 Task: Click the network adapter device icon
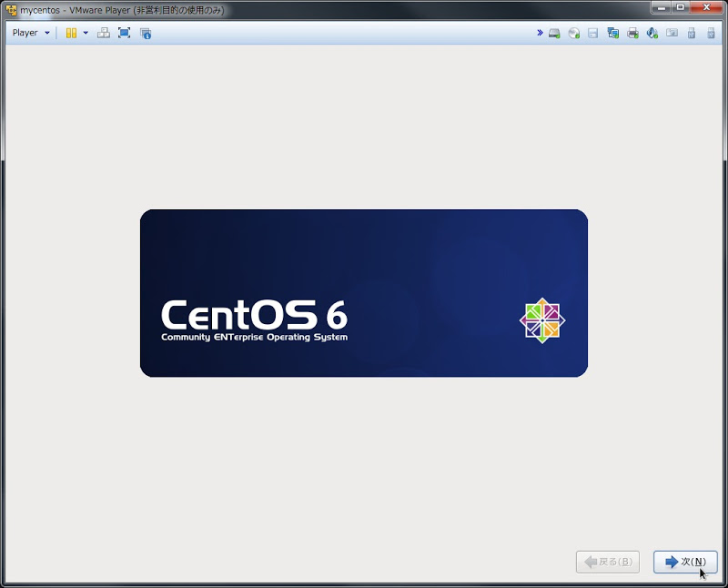tap(612, 34)
